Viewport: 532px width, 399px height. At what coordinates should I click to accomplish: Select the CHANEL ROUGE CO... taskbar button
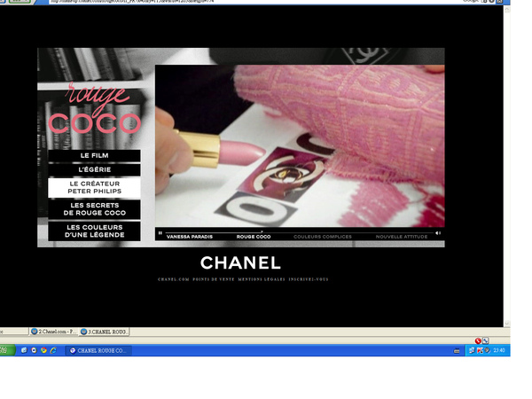click(x=98, y=350)
